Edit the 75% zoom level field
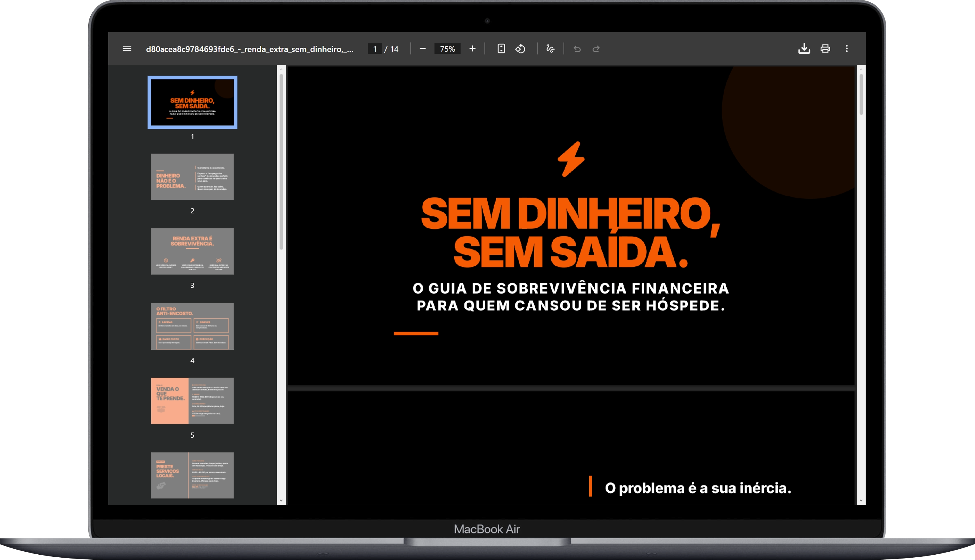 pos(447,48)
